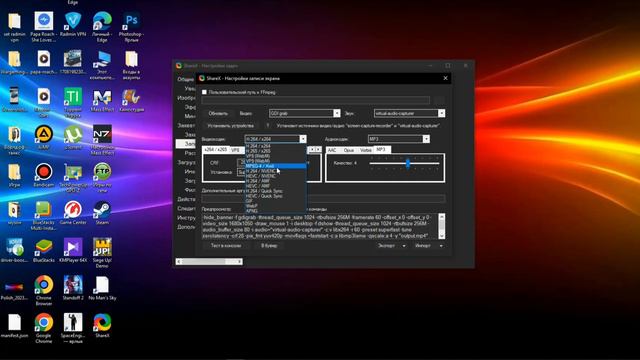Switch to the AAC audio tab
640x360 pixels.
(x=332, y=150)
